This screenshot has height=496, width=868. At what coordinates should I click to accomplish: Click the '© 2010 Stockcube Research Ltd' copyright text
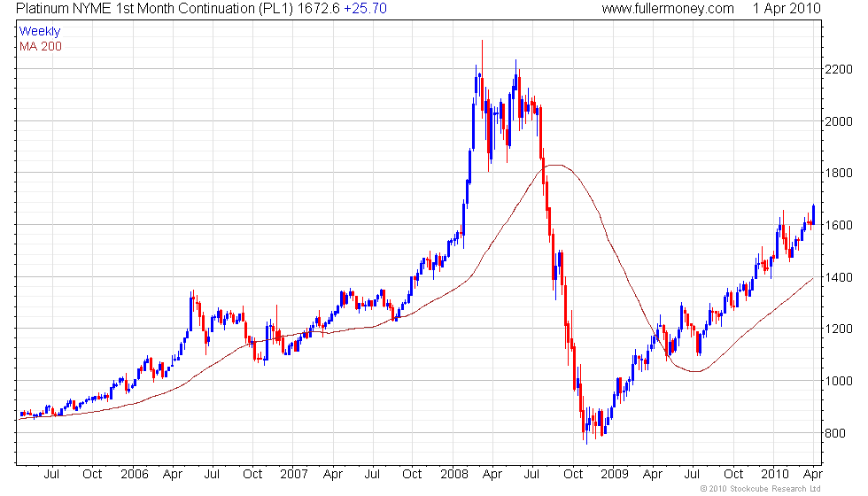(x=761, y=489)
